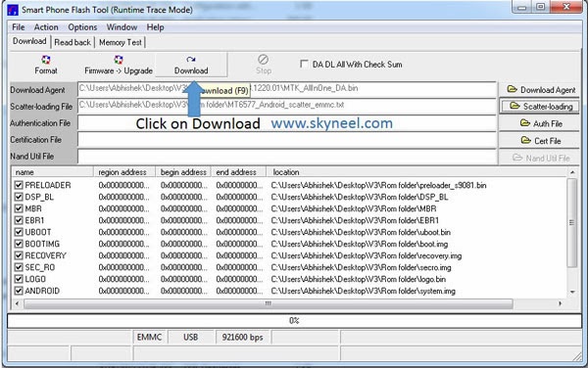This screenshot has height=368, width=588.
Task: Open the Scatter-loading file browser button
Action: pos(539,107)
